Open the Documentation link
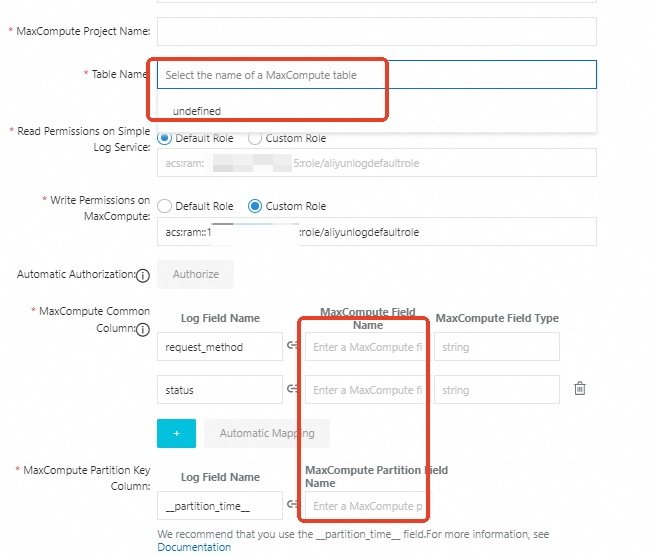 [194, 547]
